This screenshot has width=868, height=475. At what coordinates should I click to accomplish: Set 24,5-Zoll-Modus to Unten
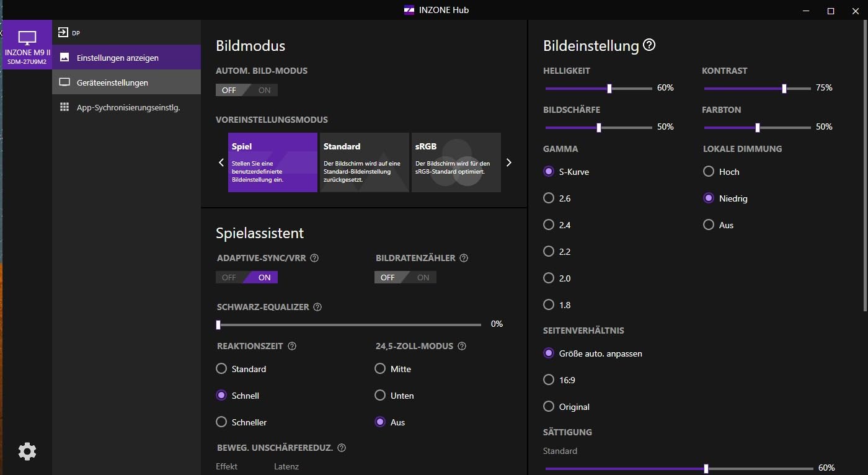coord(394,396)
